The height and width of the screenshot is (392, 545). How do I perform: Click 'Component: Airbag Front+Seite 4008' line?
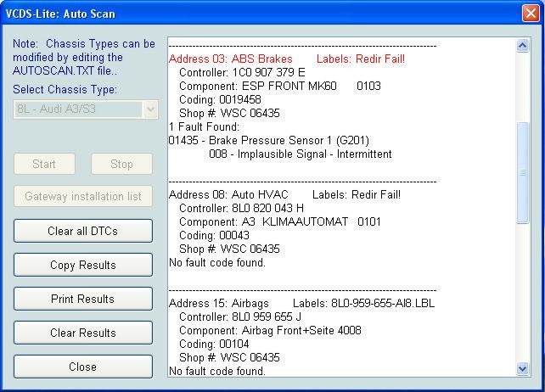(x=270, y=330)
